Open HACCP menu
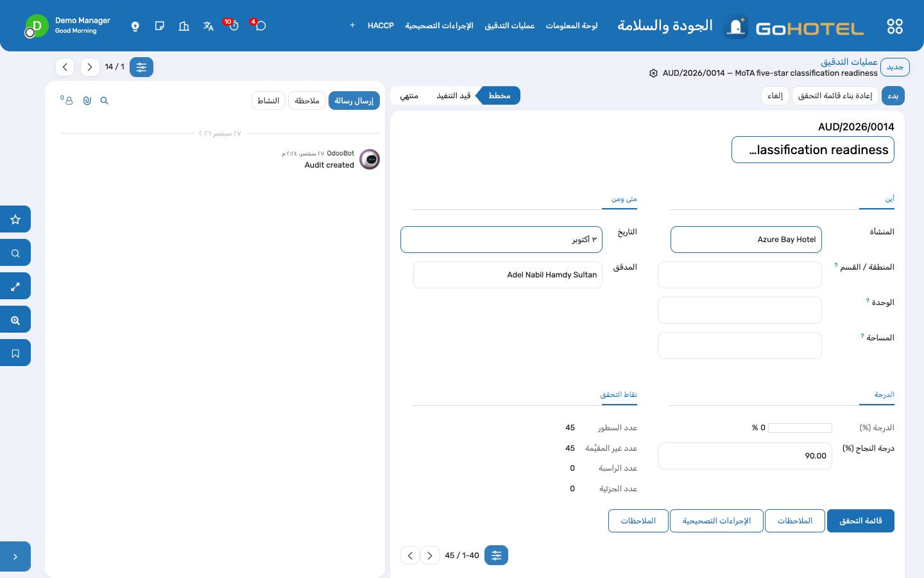Image resolution: width=924 pixels, height=578 pixels. (381, 26)
